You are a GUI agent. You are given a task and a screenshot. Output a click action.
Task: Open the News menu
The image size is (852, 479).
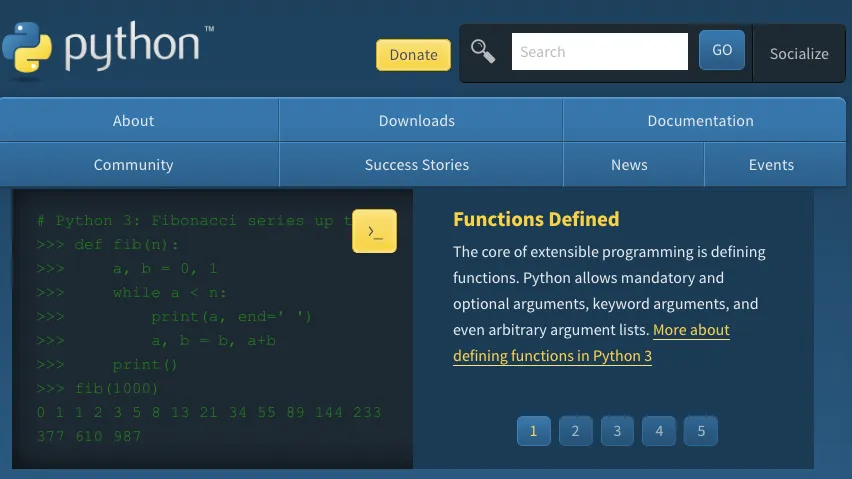click(629, 165)
